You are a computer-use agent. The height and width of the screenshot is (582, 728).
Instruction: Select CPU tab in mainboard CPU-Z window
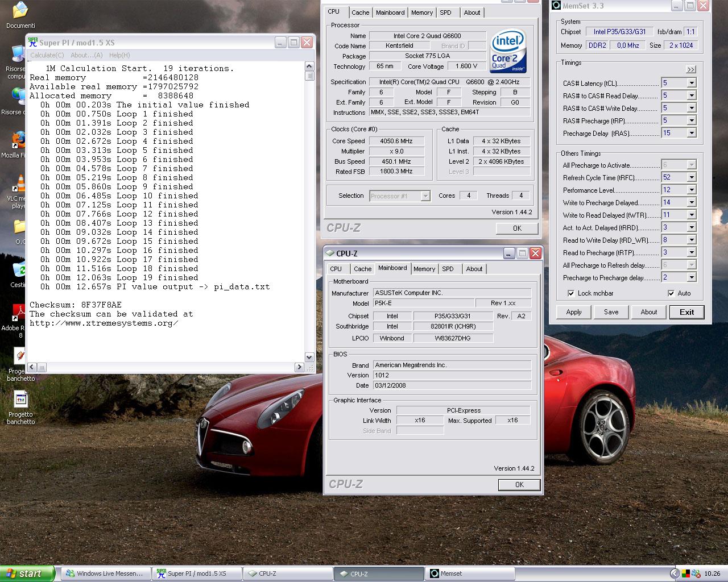tap(336, 269)
